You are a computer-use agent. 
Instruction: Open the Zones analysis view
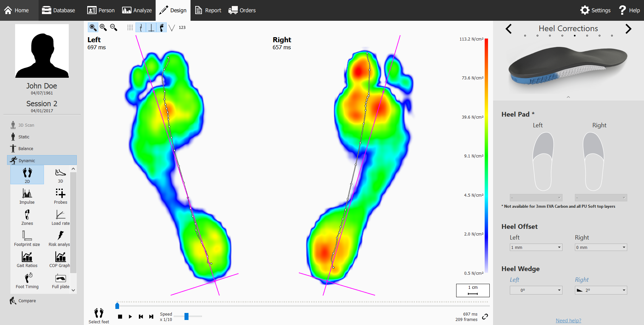[x=27, y=217]
